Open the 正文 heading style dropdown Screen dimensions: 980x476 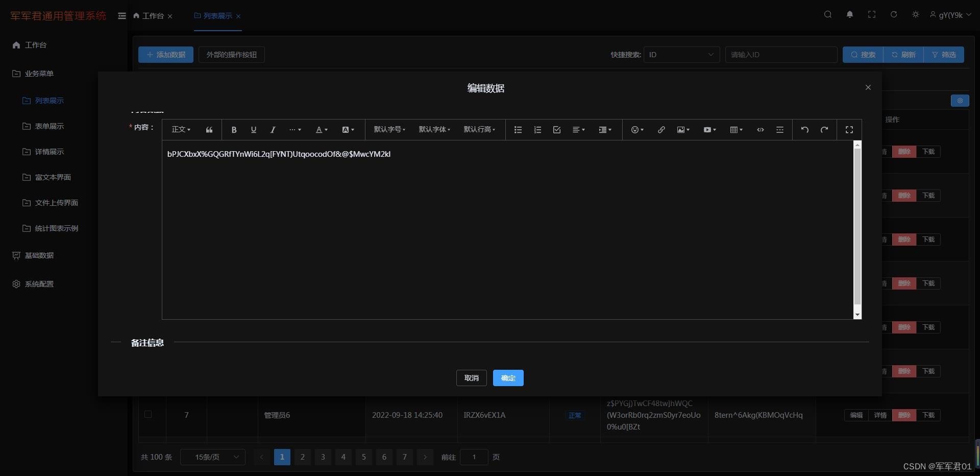click(181, 130)
